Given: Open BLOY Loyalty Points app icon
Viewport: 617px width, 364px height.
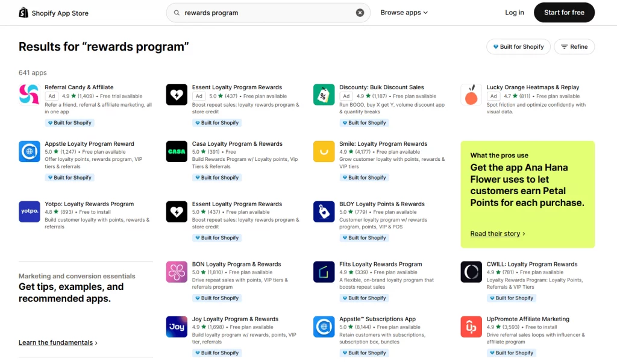Looking at the screenshot, I should click(324, 212).
